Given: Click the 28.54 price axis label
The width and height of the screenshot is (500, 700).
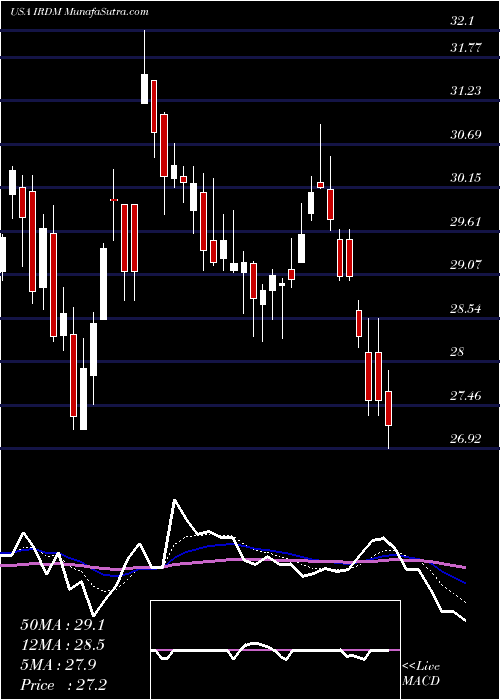Looking at the screenshot, I should (x=466, y=308).
